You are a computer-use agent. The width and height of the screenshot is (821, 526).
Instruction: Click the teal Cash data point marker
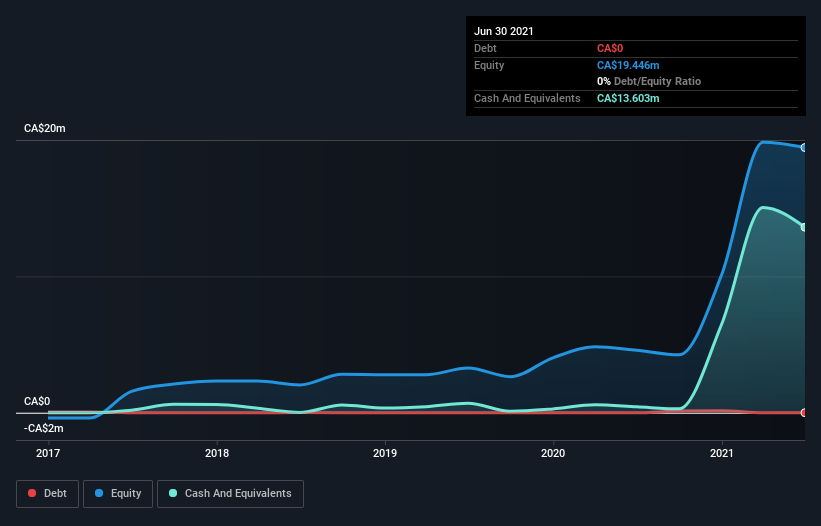click(x=804, y=227)
